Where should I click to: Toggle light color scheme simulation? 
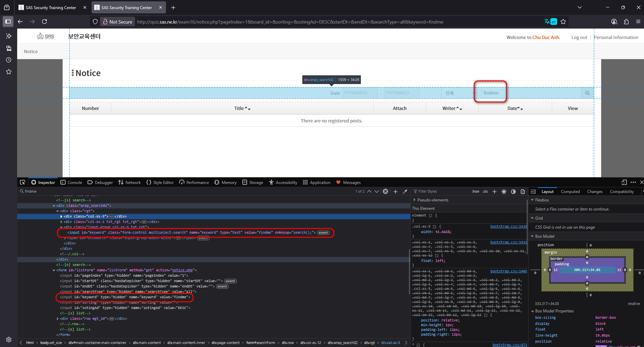(x=504, y=191)
